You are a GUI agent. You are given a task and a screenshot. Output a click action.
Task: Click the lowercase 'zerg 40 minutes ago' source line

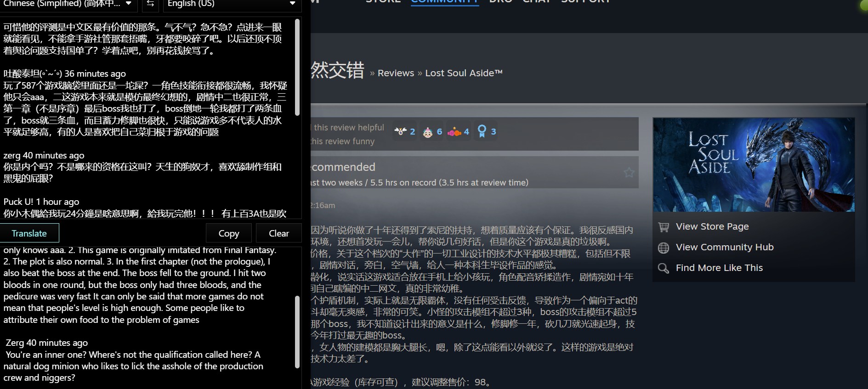point(44,155)
